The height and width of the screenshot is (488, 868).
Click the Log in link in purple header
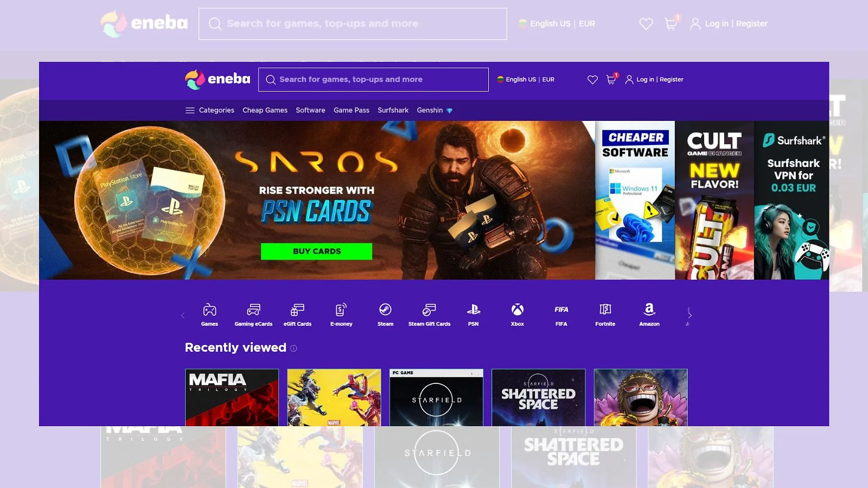coord(645,79)
